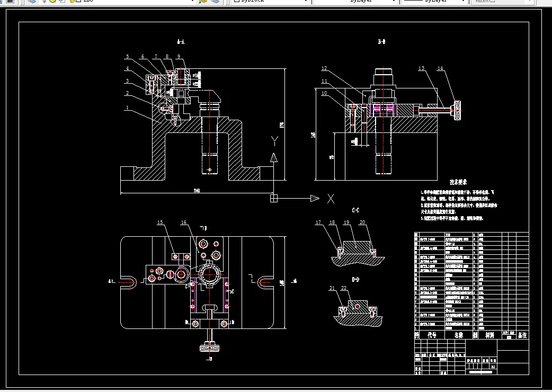
Task: Select part callout number 6
Action: click(143, 56)
